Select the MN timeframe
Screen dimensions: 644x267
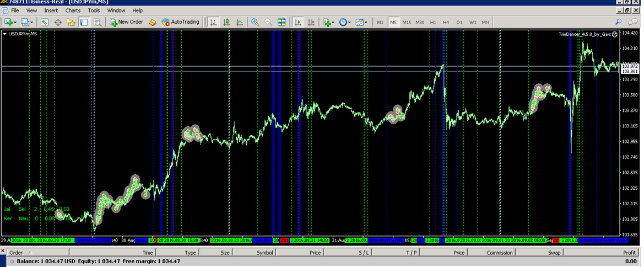(485, 22)
